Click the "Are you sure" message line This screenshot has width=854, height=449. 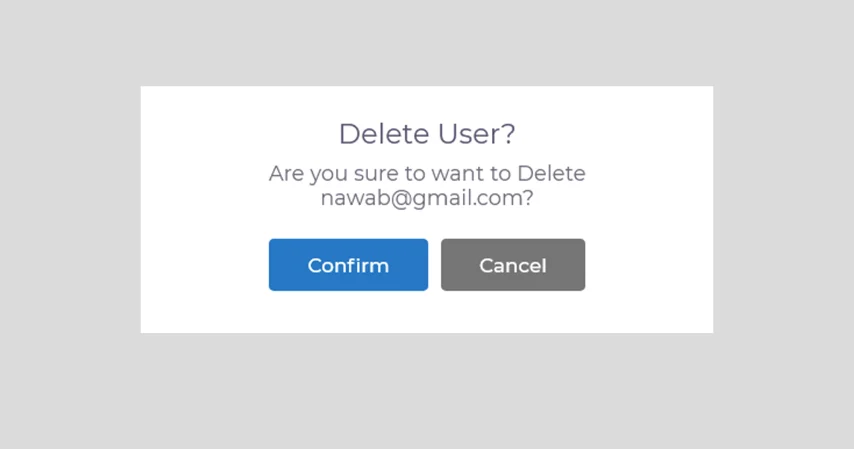coord(426,173)
